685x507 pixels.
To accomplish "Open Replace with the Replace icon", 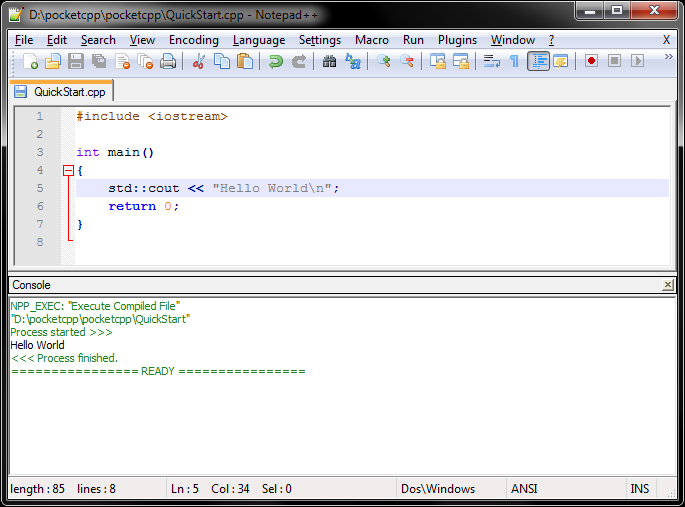I will [x=353, y=61].
